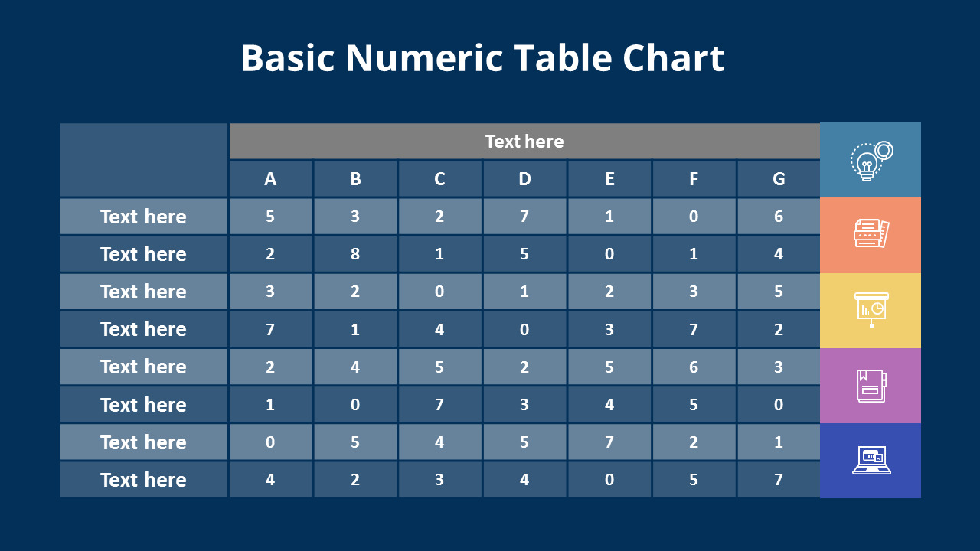Click column header B

pos(355,179)
